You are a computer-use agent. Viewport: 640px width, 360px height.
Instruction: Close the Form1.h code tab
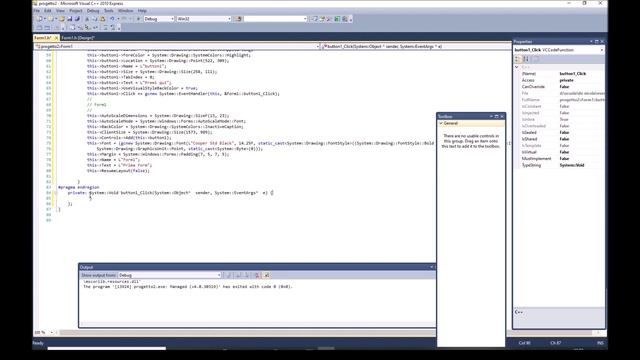[x=56, y=38]
